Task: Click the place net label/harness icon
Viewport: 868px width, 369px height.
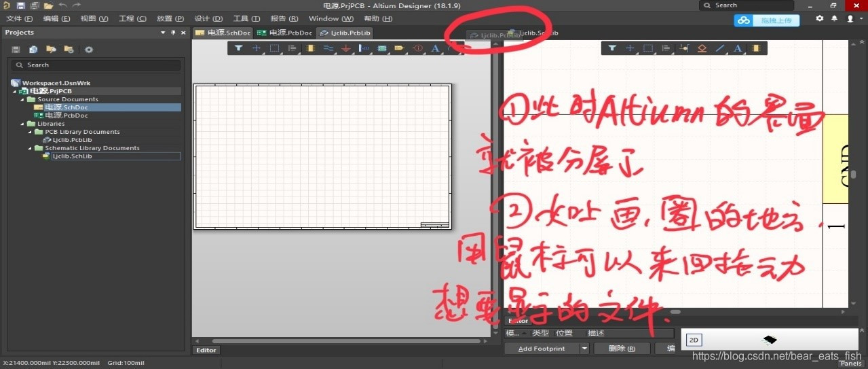Action: [x=364, y=48]
